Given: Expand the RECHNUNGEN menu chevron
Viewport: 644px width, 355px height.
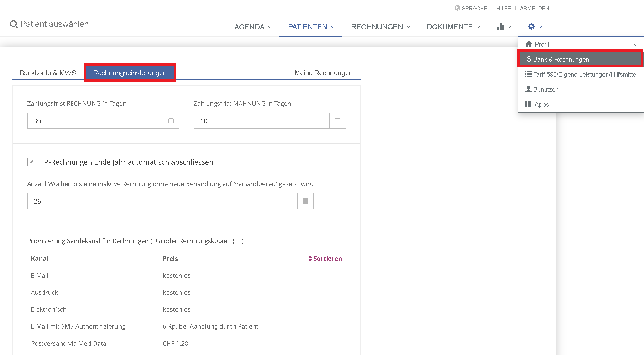Looking at the screenshot, I should tap(408, 27).
